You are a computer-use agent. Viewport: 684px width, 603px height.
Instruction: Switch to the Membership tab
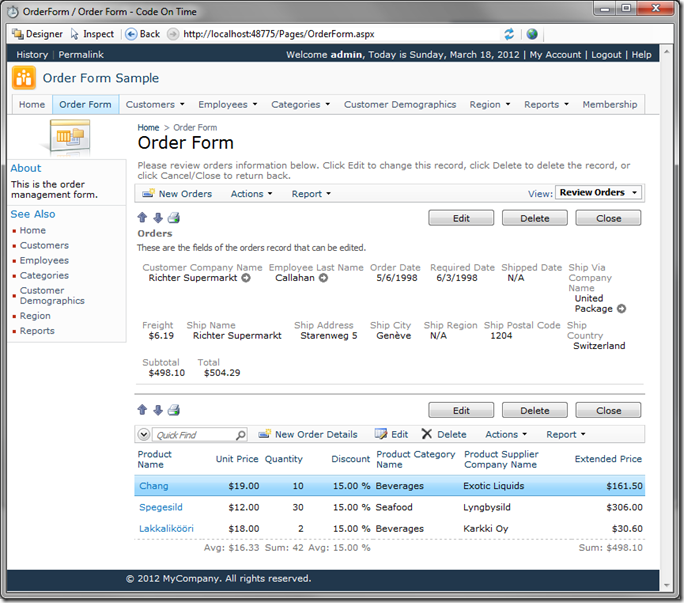click(609, 104)
